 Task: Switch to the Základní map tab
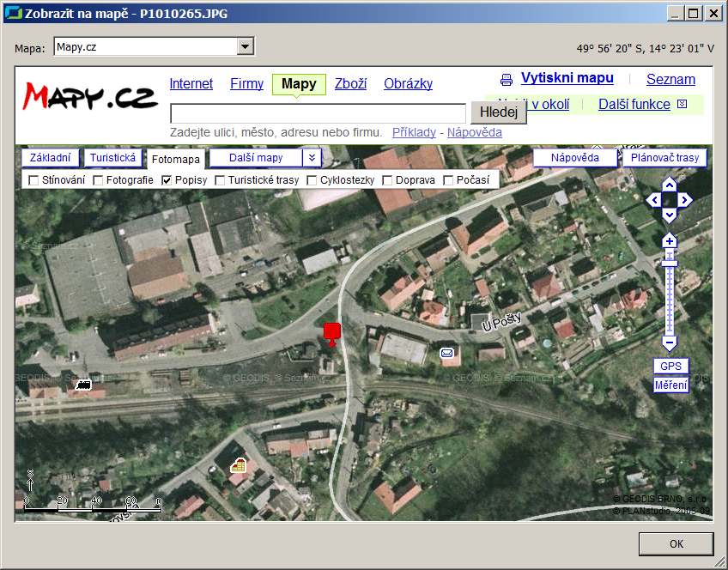click(51, 158)
